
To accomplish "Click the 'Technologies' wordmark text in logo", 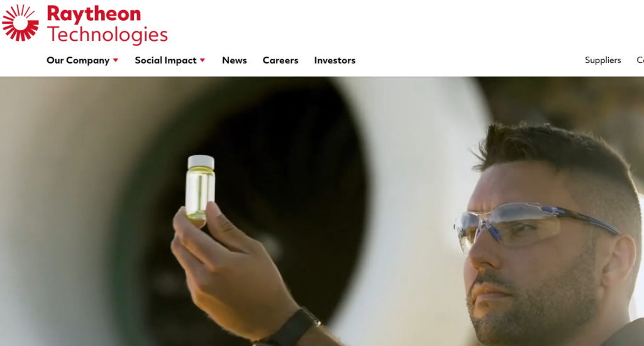I will click(108, 35).
